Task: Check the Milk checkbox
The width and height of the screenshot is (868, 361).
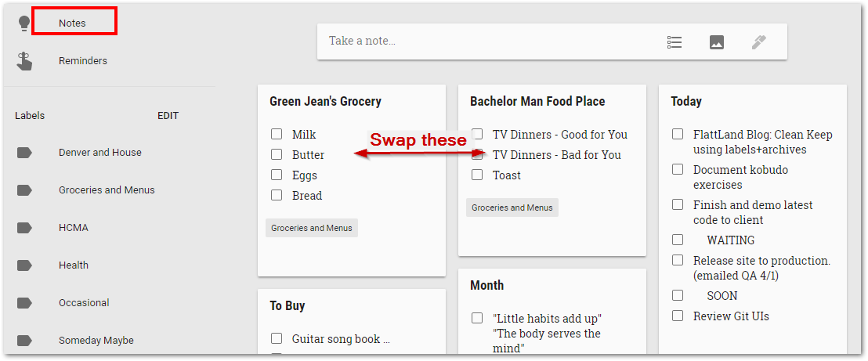Action: 277,134
